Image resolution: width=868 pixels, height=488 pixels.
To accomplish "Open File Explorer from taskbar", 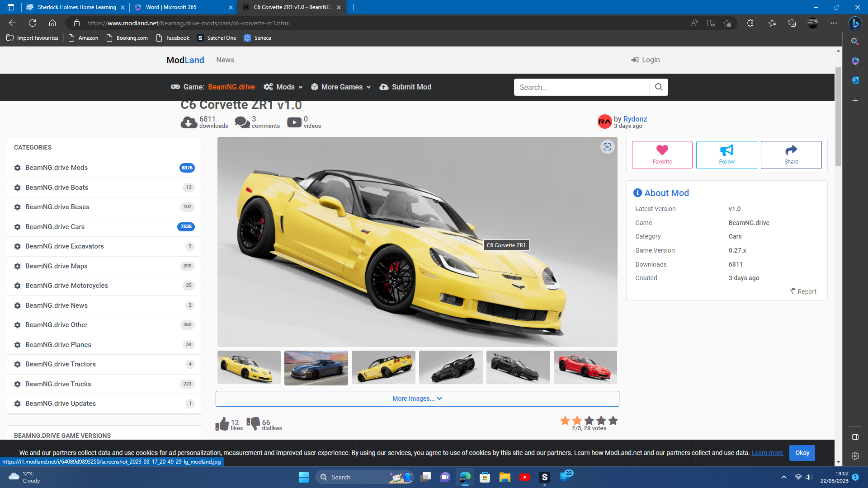I will [505, 477].
